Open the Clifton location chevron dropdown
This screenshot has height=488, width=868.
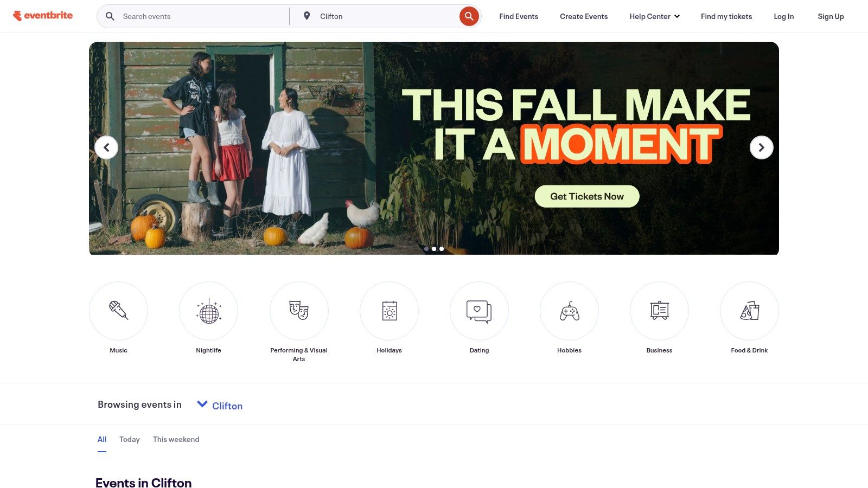point(202,404)
